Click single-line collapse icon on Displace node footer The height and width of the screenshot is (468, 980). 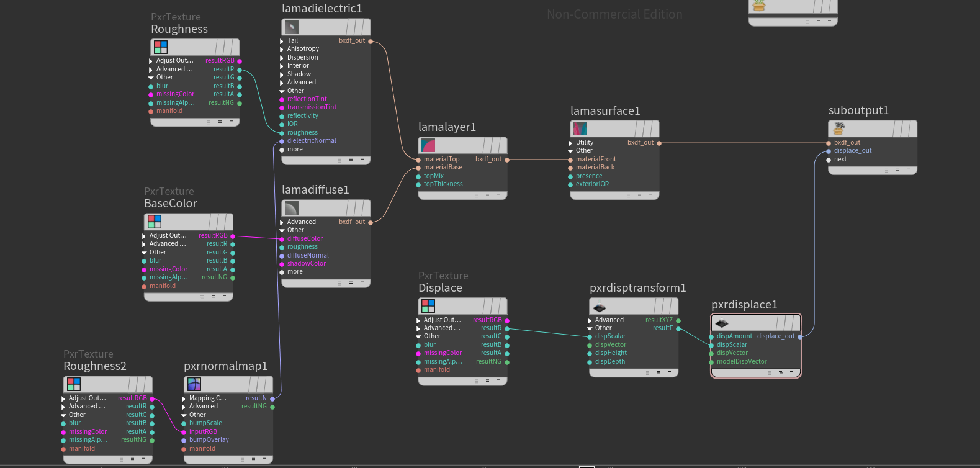(x=498, y=380)
